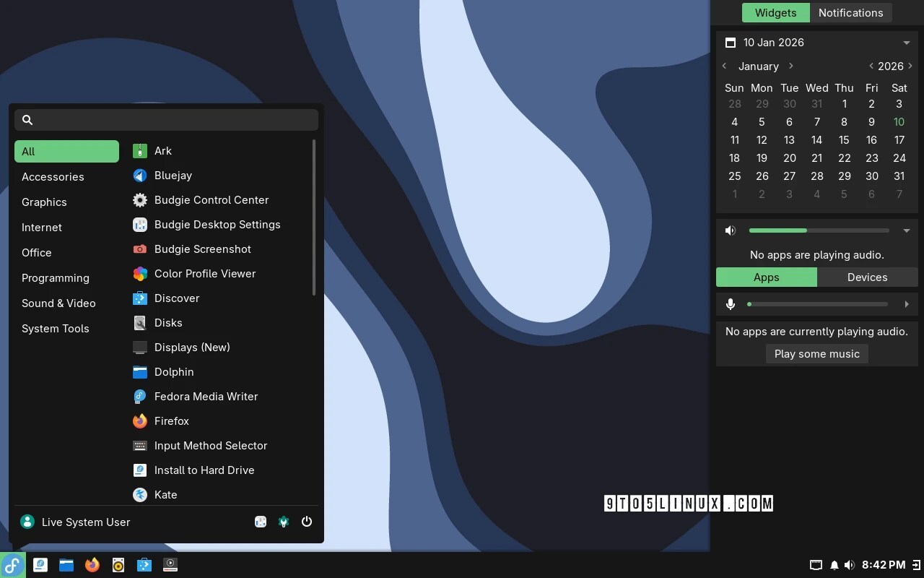Mute output using the speaker icon in widgets

point(731,230)
